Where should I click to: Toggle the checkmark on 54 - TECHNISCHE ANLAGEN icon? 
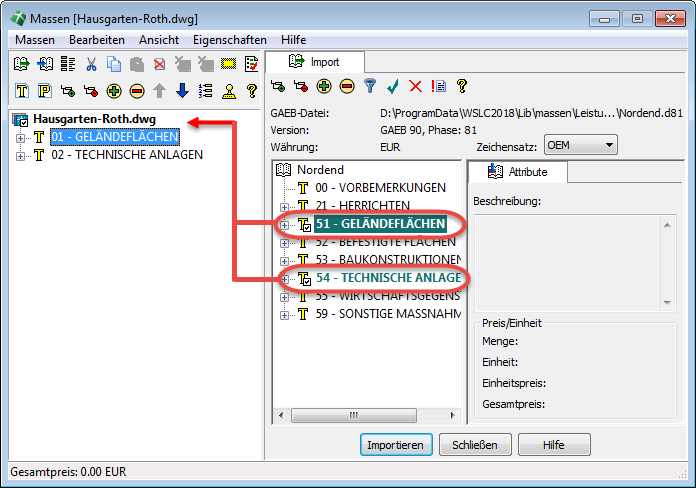pos(306,278)
